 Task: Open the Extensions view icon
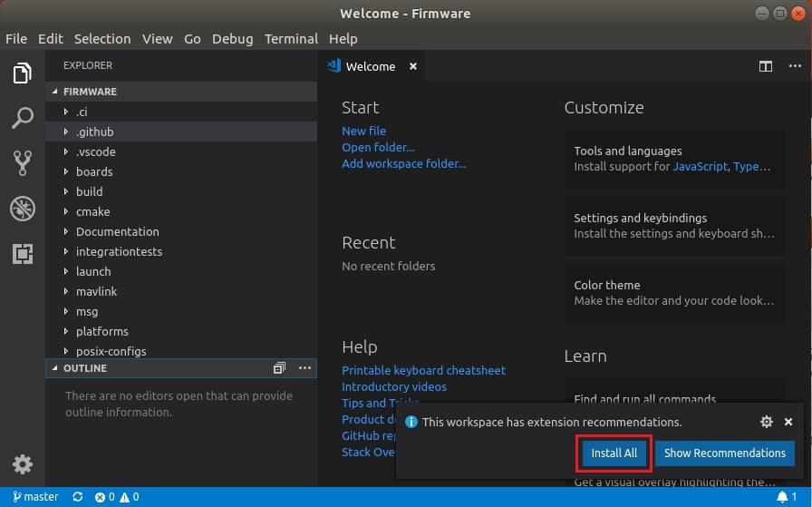(23, 254)
